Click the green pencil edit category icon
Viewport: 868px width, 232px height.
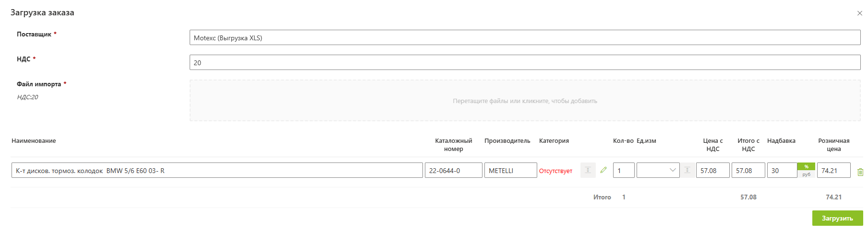coord(603,170)
